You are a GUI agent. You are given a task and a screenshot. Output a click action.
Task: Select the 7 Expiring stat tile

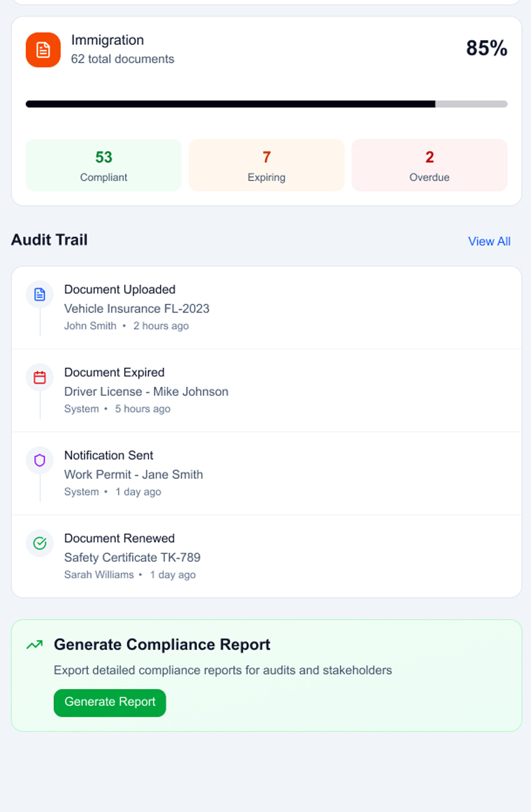[x=266, y=165]
